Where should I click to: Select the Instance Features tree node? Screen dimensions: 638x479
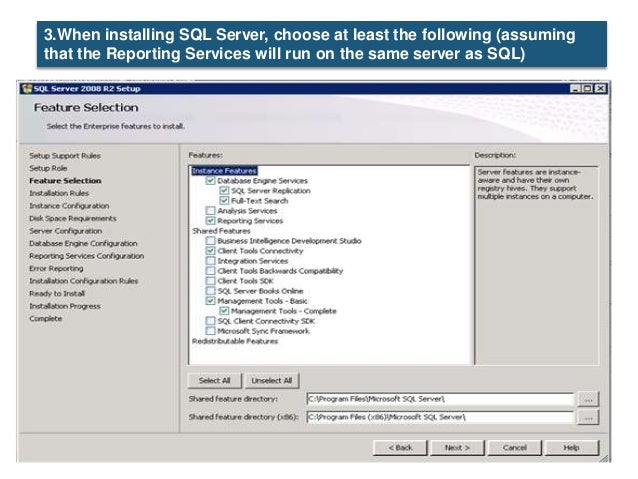click(224, 171)
